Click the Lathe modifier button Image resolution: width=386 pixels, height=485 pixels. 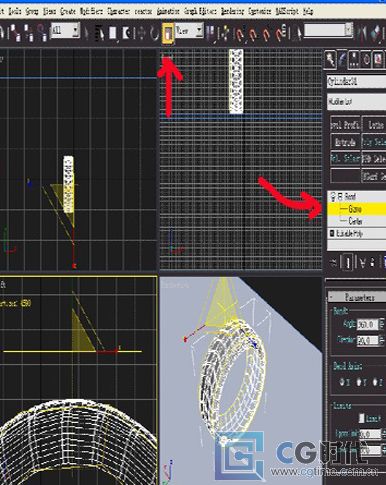pos(375,125)
